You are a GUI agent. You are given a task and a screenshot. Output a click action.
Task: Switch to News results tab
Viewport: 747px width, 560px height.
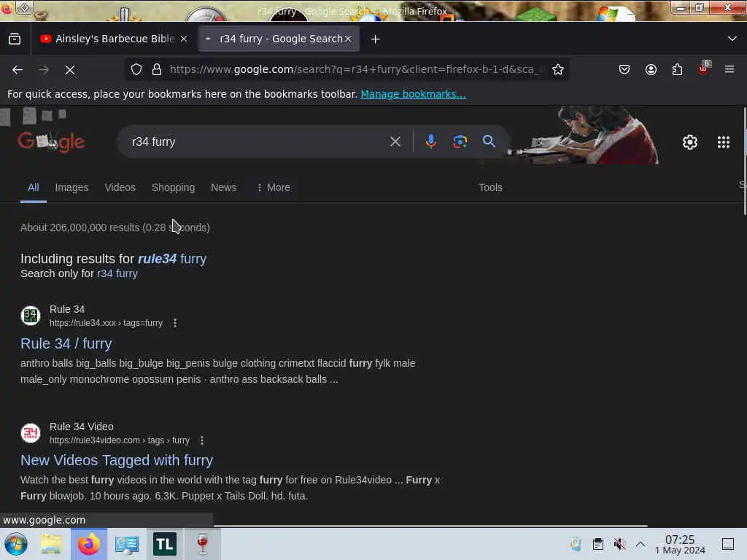(x=223, y=187)
